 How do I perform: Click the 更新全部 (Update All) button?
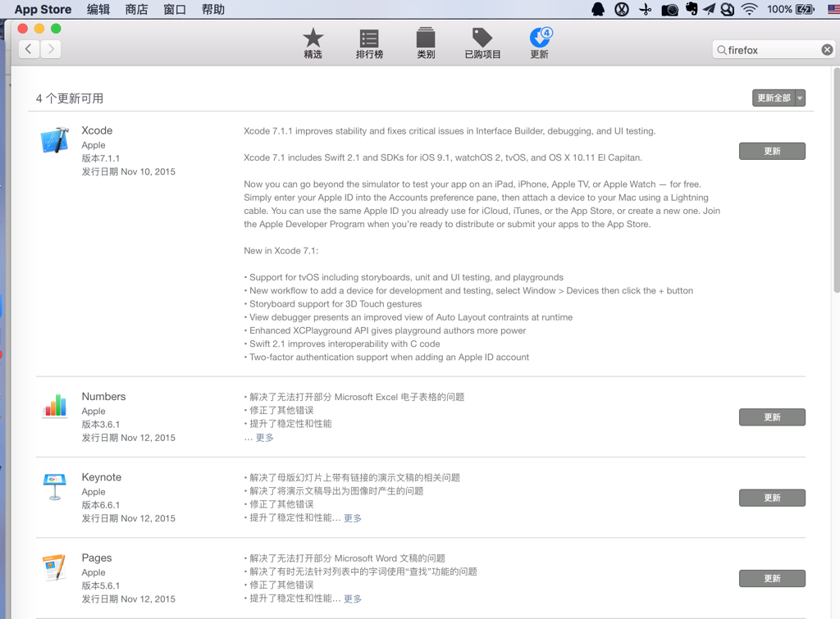(x=774, y=98)
